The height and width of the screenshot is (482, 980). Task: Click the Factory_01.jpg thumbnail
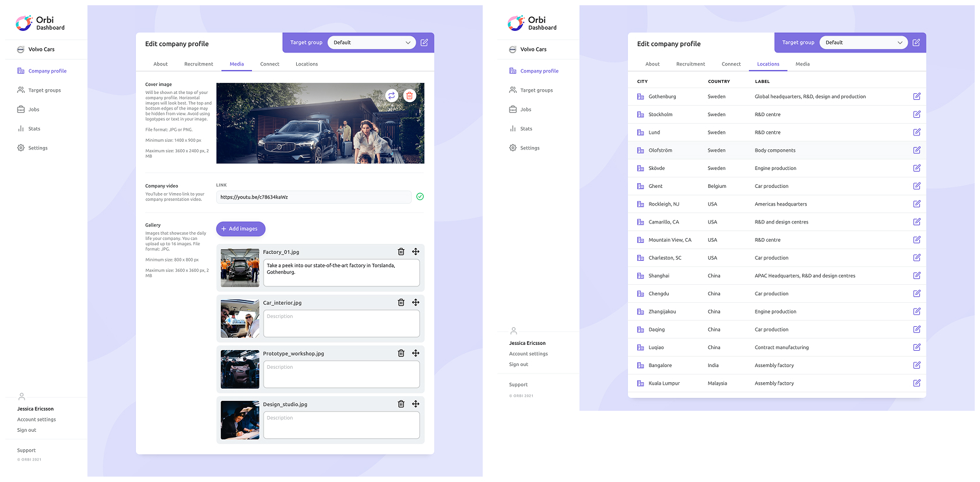(x=240, y=268)
